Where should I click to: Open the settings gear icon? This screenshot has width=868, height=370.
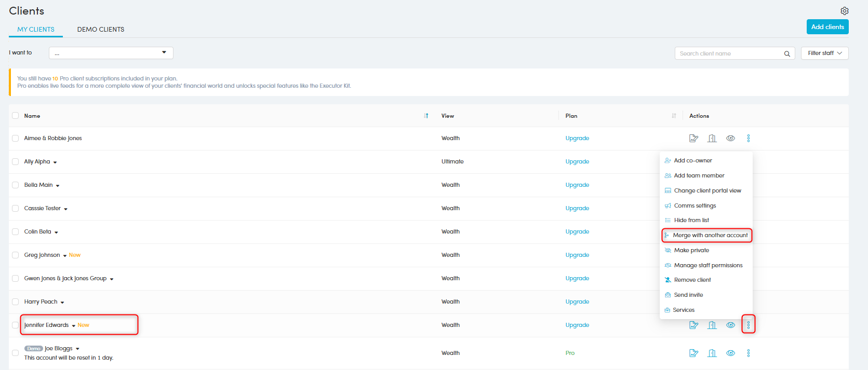pos(844,11)
